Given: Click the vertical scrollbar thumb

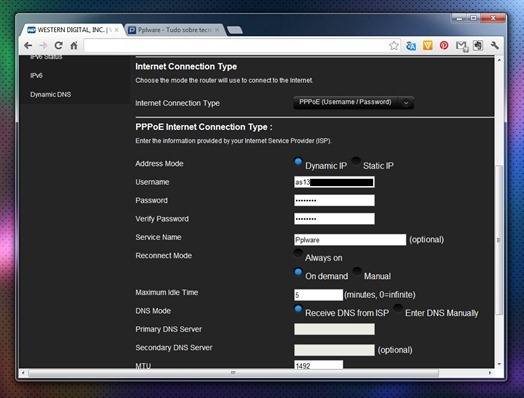Looking at the screenshot, I should (x=499, y=240).
